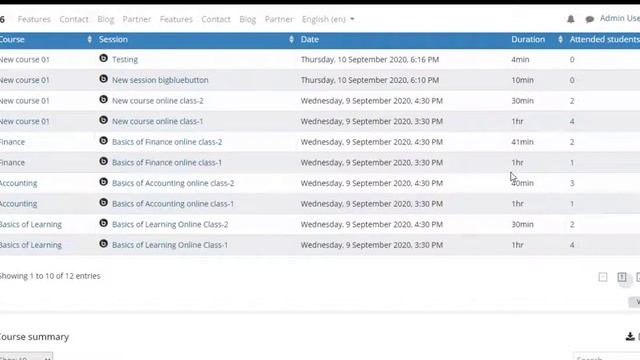Screen dimensions: 640x360
Task: Open the messages chat bubble icon
Action: [x=589, y=19]
